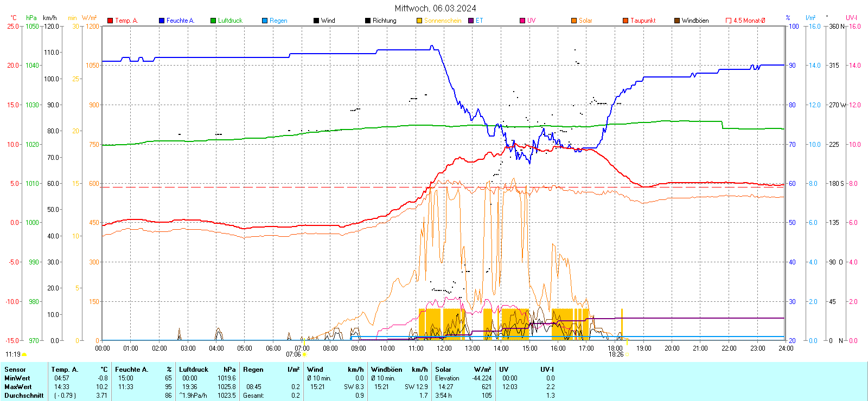Toggle the 4.5 Monat-Ø legend checkbox
This screenshot has width=868, height=401.
pyautogui.click(x=729, y=21)
